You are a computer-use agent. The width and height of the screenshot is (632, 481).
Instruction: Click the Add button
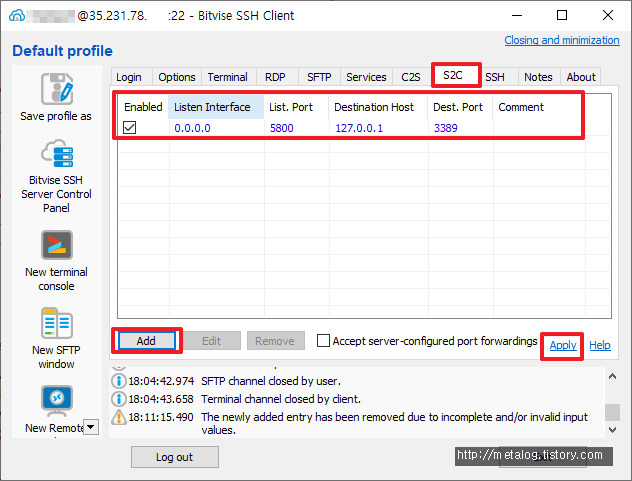(146, 341)
